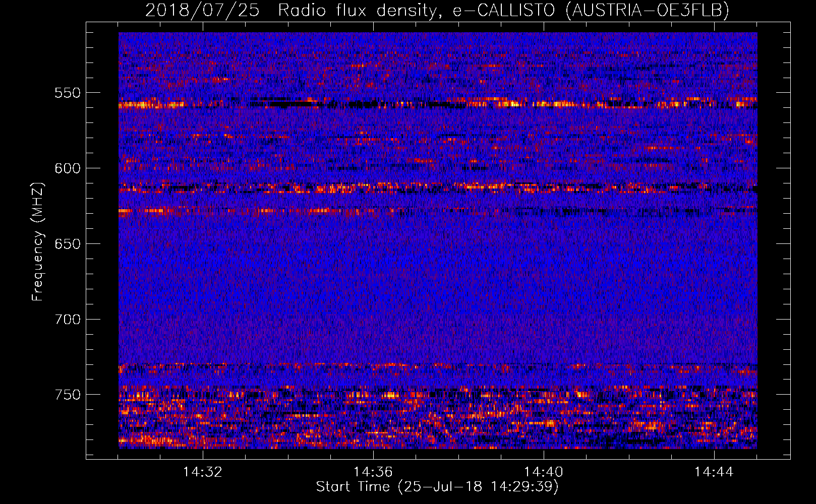Click the 14:40 time tick label
This screenshot has width=816, height=504.
click(x=543, y=472)
